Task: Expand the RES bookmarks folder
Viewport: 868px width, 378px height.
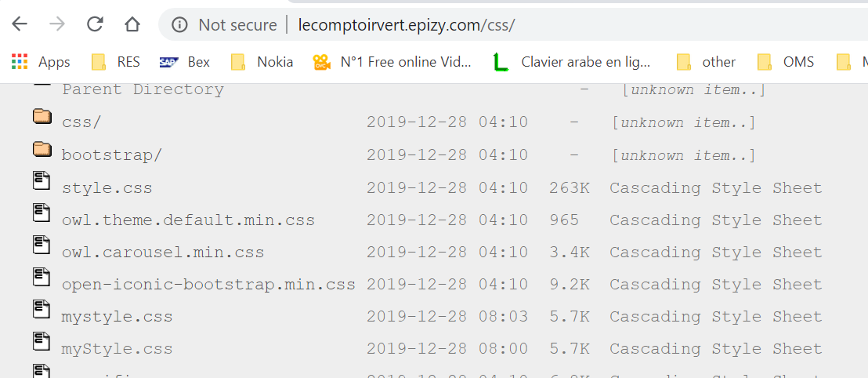Action: (116, 62)
